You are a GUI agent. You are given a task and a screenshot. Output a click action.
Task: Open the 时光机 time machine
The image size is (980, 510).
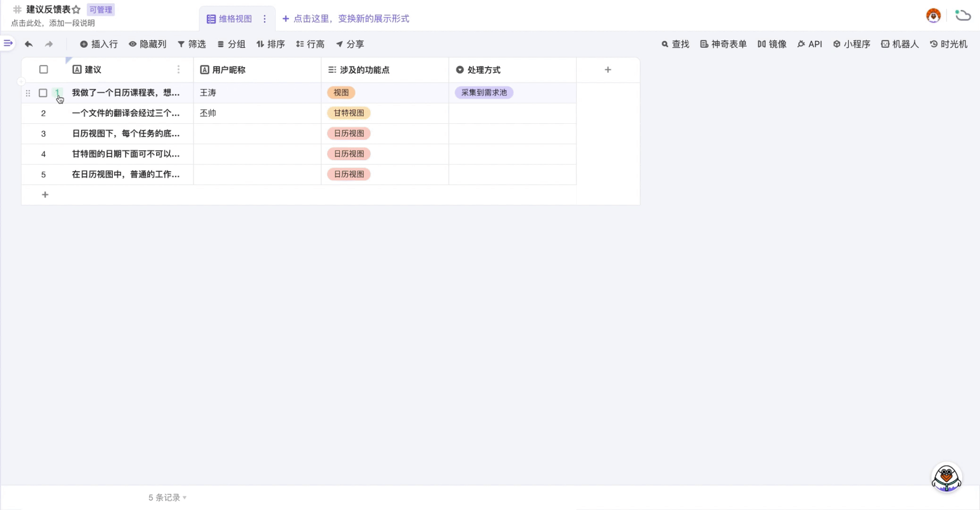pos(948,44)
